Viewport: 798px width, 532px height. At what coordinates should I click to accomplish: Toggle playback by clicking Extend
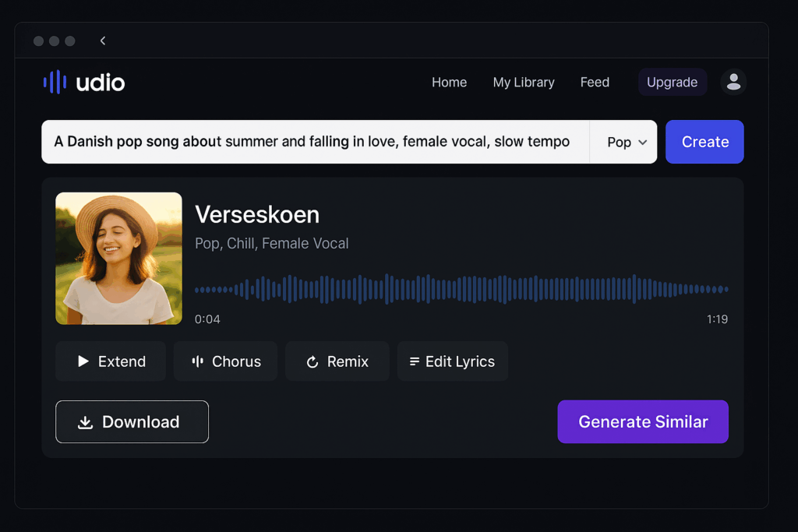[x=110, y=361]
